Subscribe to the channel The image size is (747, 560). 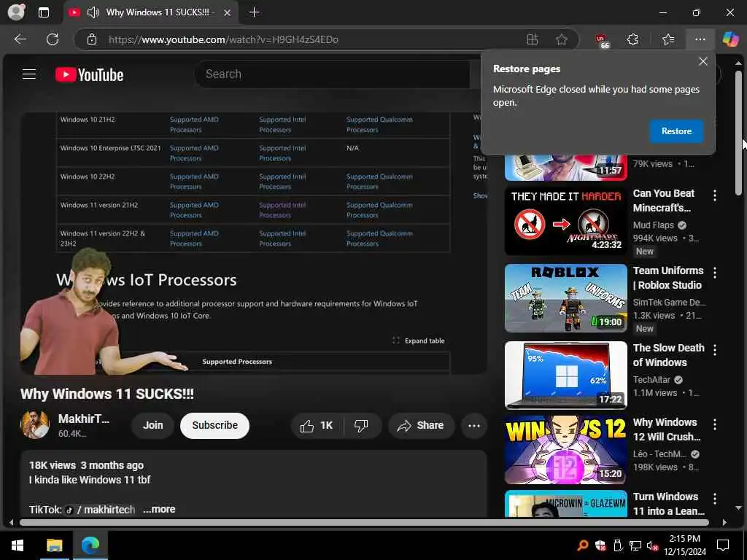(x=215, y=425)
